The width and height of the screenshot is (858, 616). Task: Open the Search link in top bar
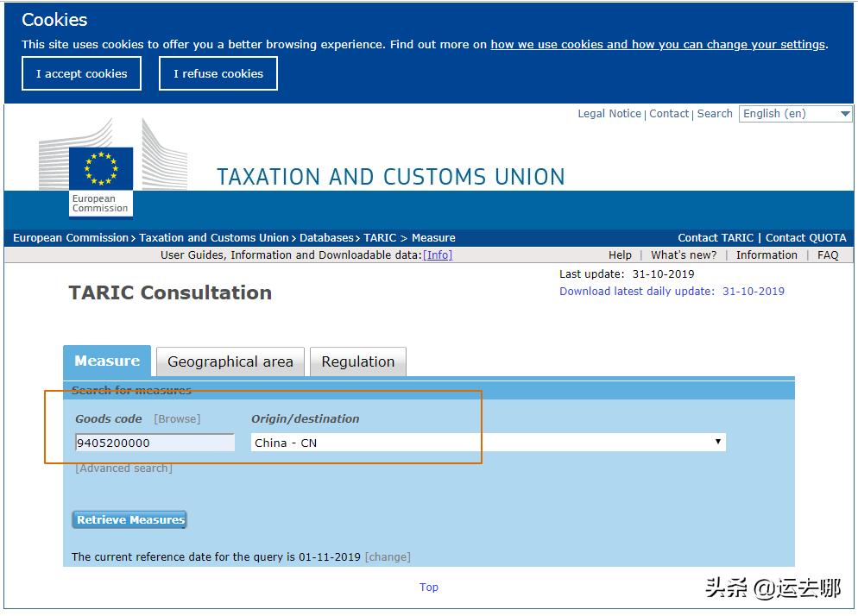715,113
